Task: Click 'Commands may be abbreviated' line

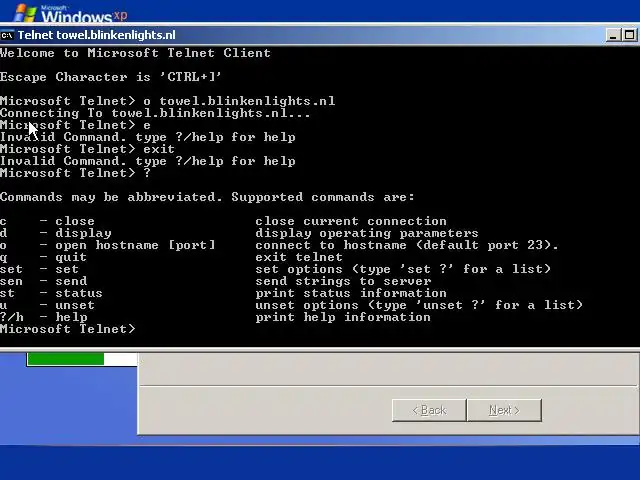Action: pyautogui.click(x=207, y=197)
